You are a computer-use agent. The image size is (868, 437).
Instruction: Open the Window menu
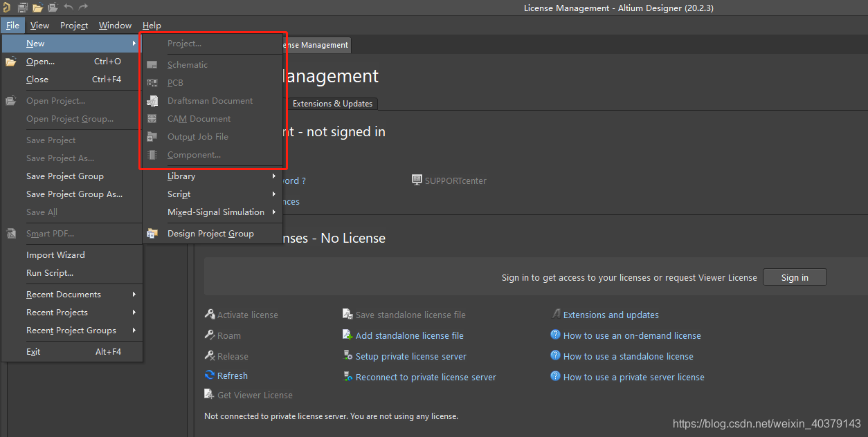[115, 26]
